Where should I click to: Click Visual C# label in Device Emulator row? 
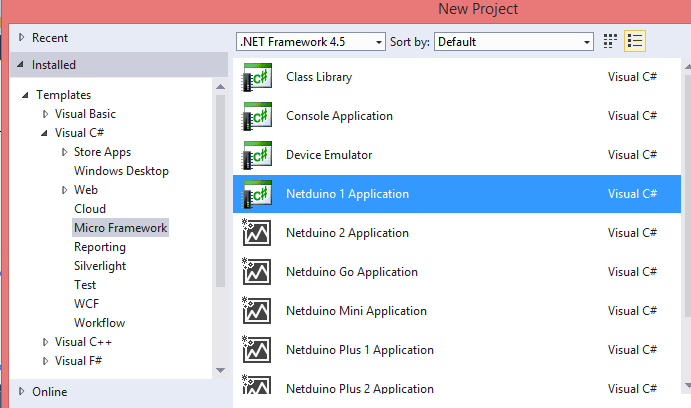click(x=632, y=155)
